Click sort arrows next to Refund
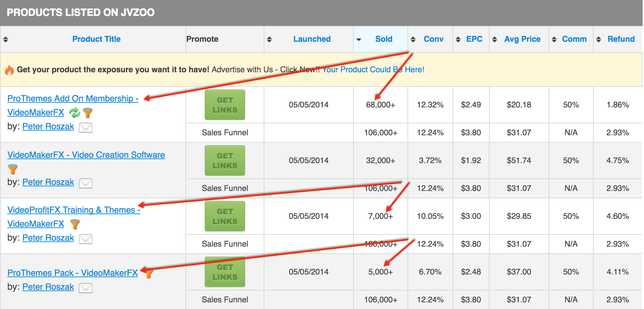This screenshot has width=644, height=309. point(599,39)
